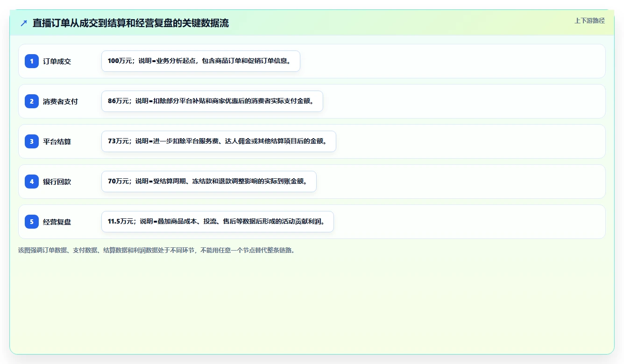
Task: Select the 平台结算 step label
Action: click(x=57, y=141)
